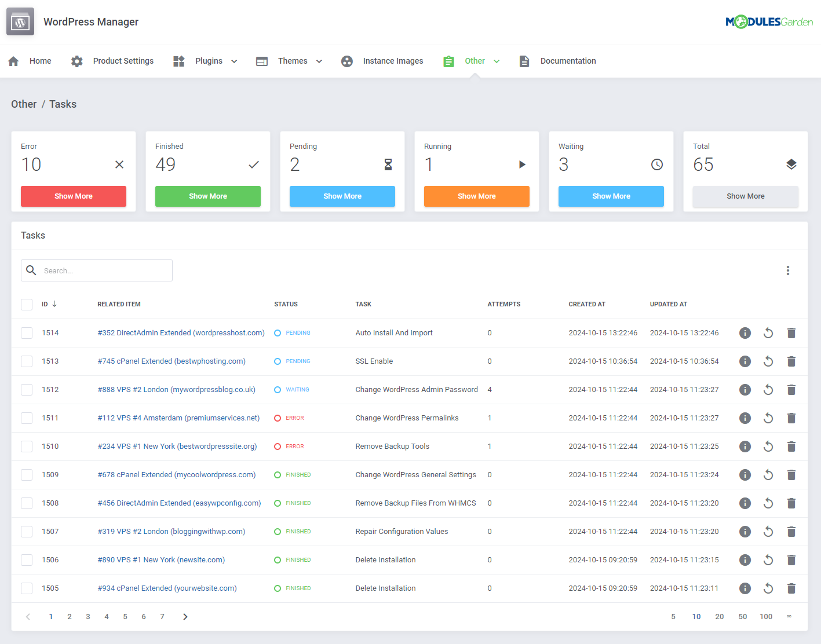Expand the Plugins navigation dropdown
Image resolution: width=821 pixels, height=644 pixels.
click(x=234, y=61)
